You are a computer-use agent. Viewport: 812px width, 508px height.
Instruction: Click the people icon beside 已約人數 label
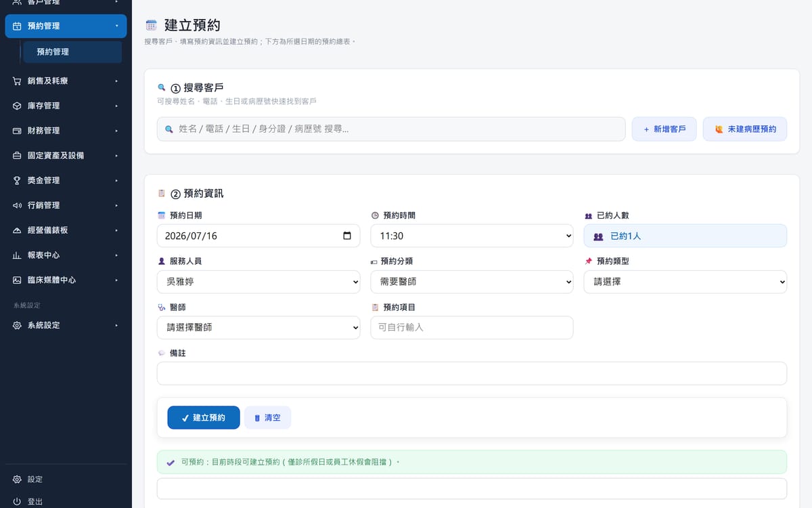tap(588, 215)
